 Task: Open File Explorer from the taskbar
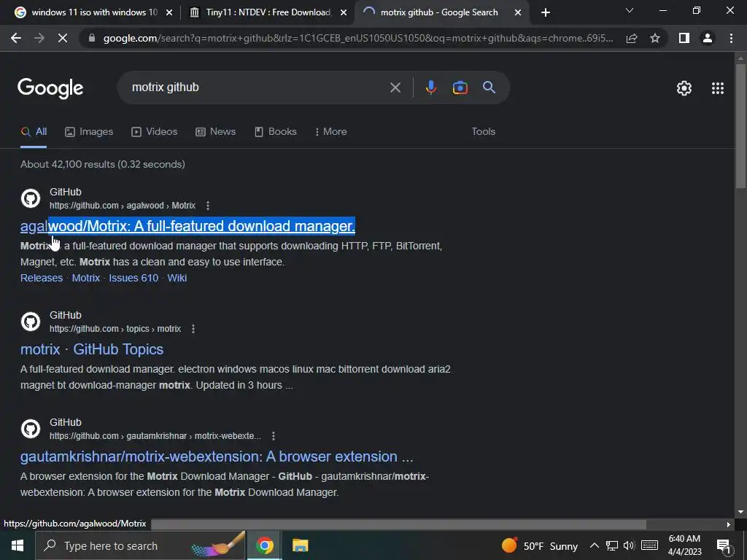[300, 545]
